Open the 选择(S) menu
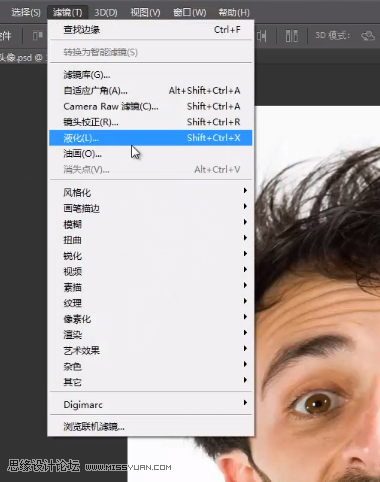380x482 pixels. (x=26, y=12)
